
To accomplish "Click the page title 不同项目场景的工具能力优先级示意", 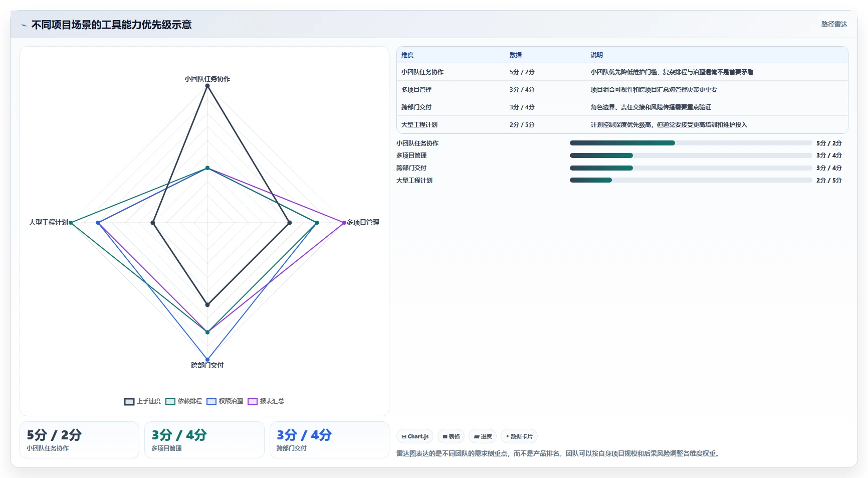I will [x=111, y=25].
